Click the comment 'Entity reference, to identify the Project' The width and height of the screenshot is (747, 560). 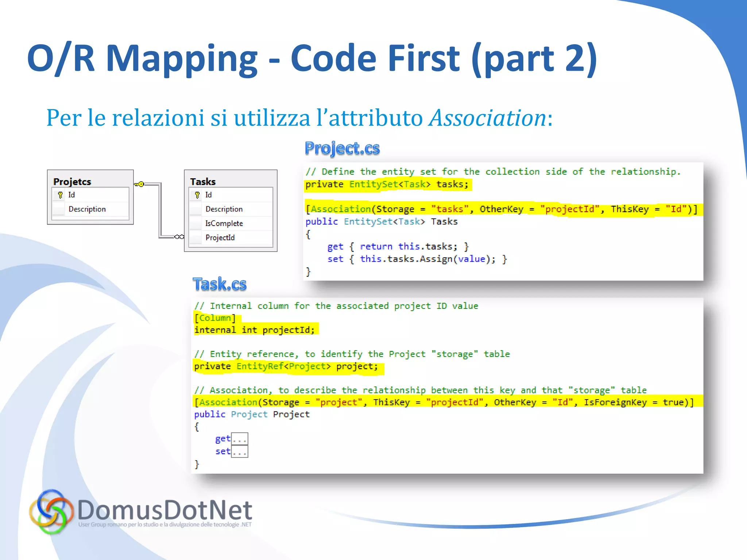click(352, 354)
